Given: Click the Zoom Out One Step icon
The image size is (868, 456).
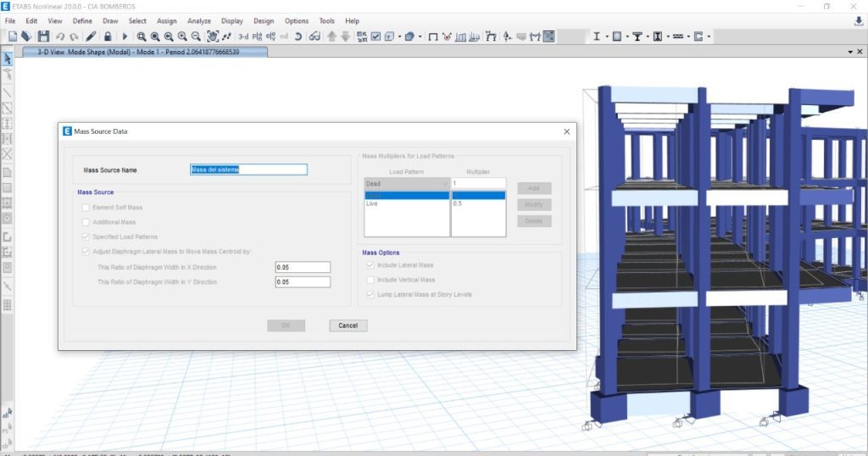Looking at the screenshot, I should (196, 36).
